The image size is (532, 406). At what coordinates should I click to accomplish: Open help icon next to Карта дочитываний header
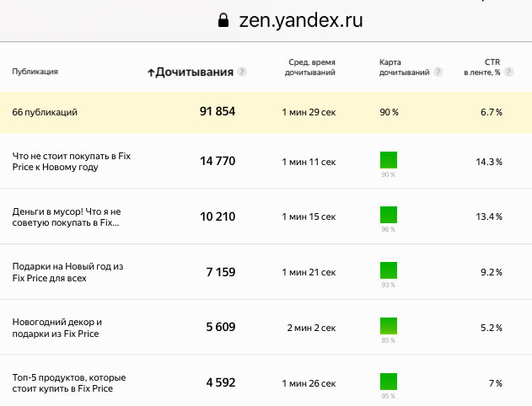[438, 72]
